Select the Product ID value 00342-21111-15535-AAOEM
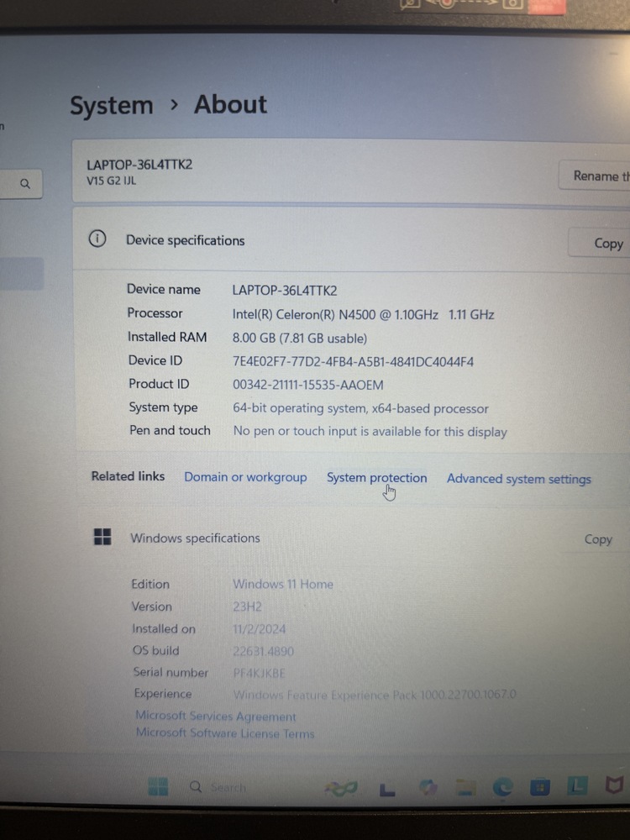 tap(308, 386)
